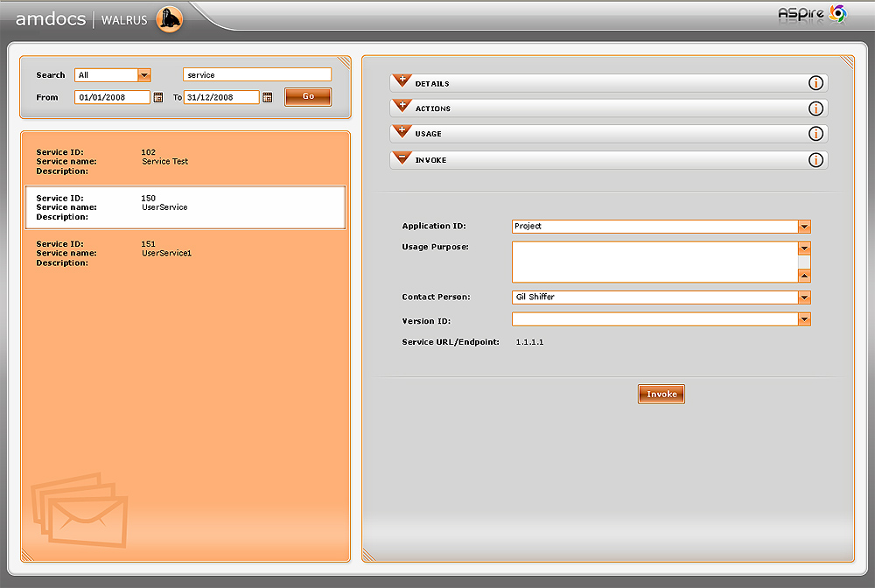Open the Application ID dropdown

coord(804,227)
